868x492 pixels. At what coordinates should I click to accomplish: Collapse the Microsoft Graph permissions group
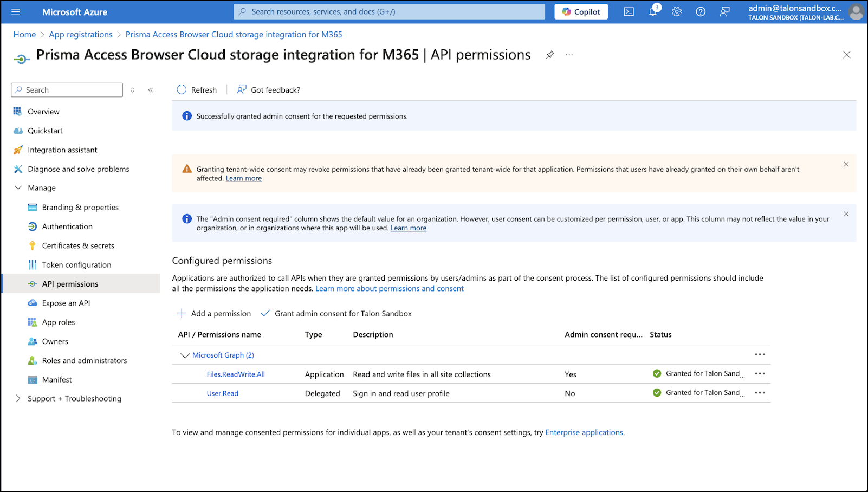tap(185, 355)
